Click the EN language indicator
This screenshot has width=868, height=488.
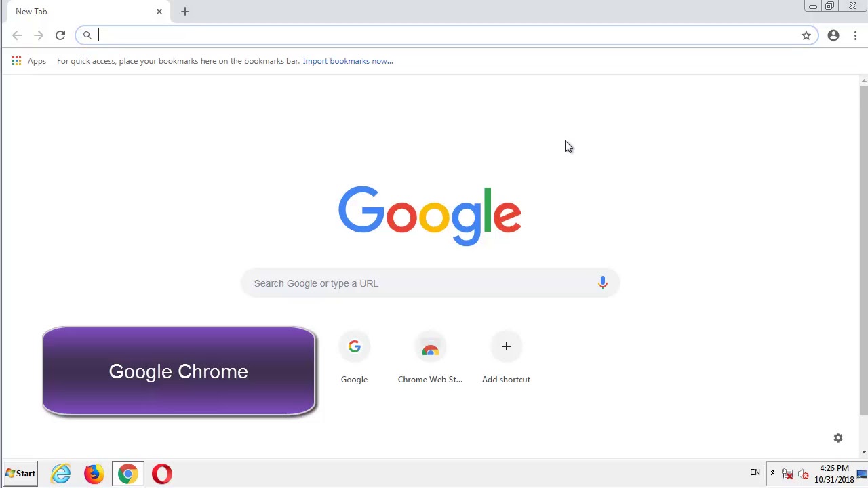pyautogui.click(x=755, y=473)
